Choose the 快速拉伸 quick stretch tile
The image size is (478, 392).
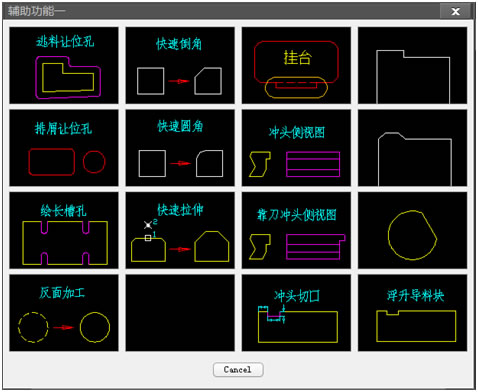tap(180, 230)
